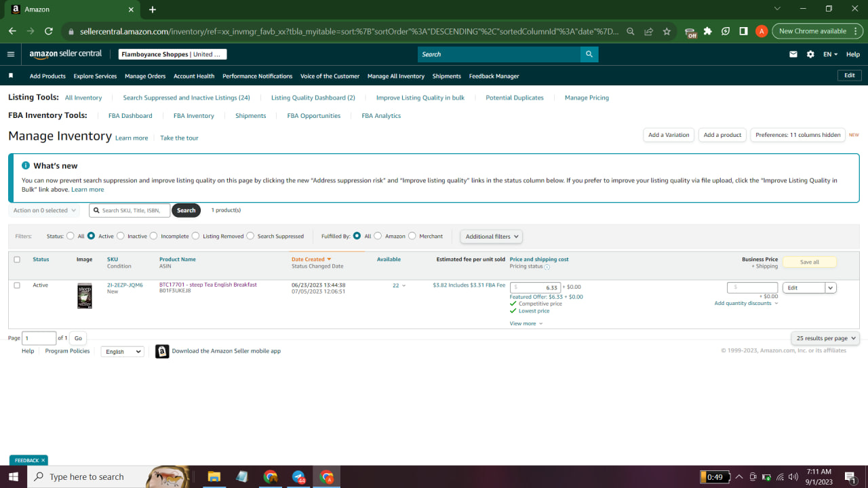This screenshot has height=488, width=868.
Task: Select Fulfilled By Amazon radio button
Action: [x=378, y=237]
